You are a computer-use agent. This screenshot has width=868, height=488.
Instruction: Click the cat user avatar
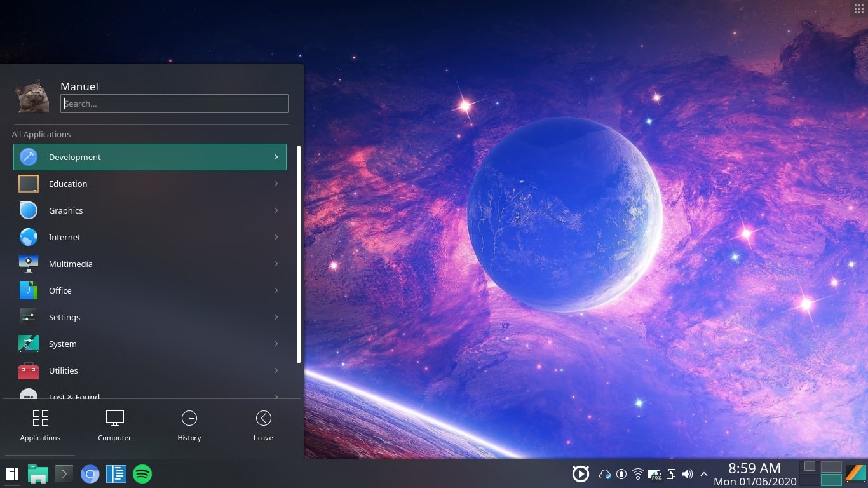click(x=32, y=96)
